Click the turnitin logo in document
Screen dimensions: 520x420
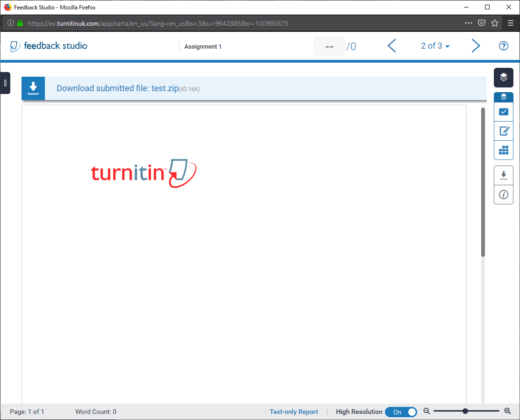pos(144,173)
